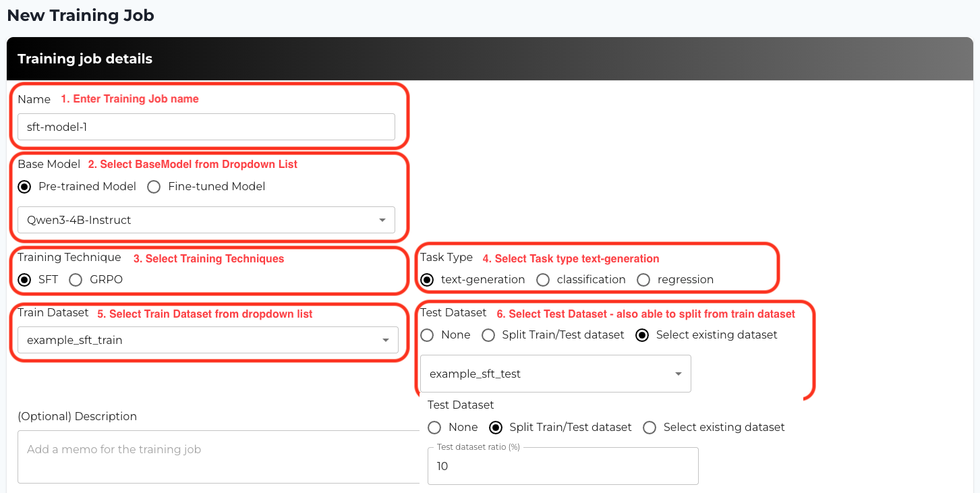
Task: Set task type to classification
Action: click(543, 280)
